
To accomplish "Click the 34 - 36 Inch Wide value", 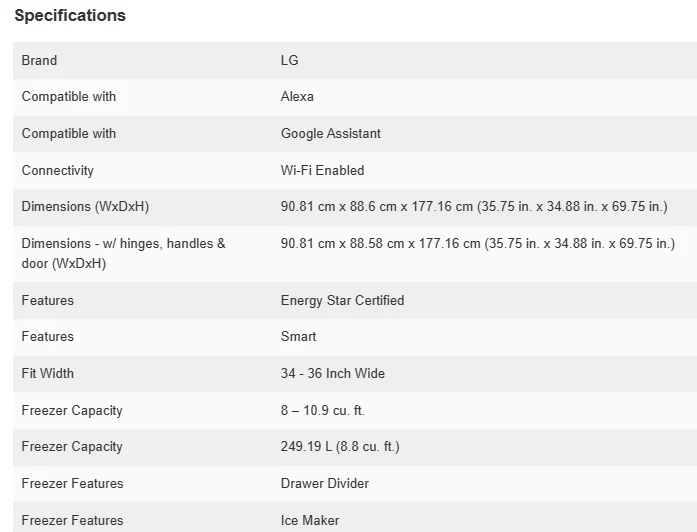I will point(333,374).
